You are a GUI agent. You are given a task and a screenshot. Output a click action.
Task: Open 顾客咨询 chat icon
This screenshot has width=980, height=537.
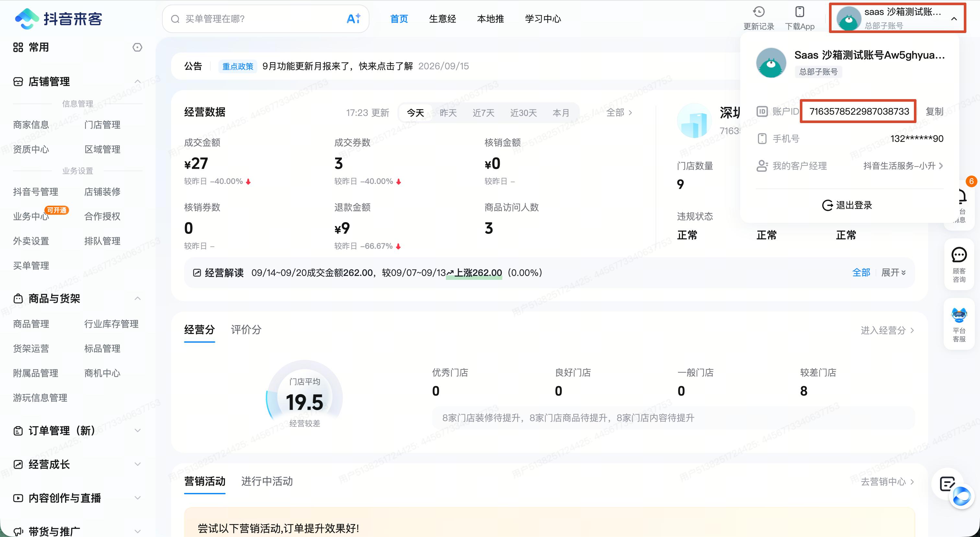[x=959, y=255]
